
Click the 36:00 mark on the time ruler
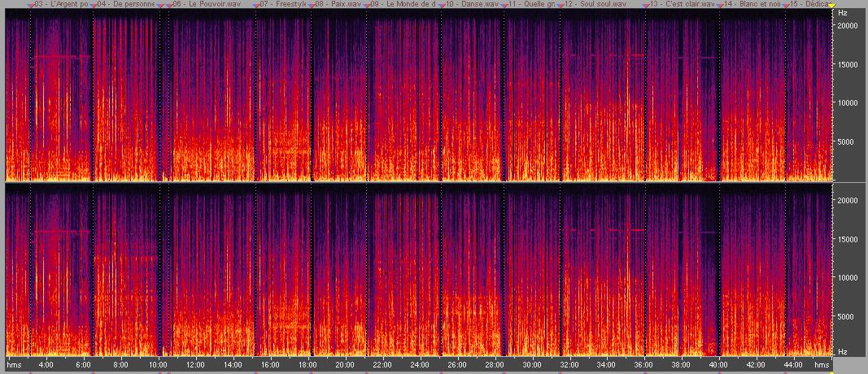coord(643,365)
